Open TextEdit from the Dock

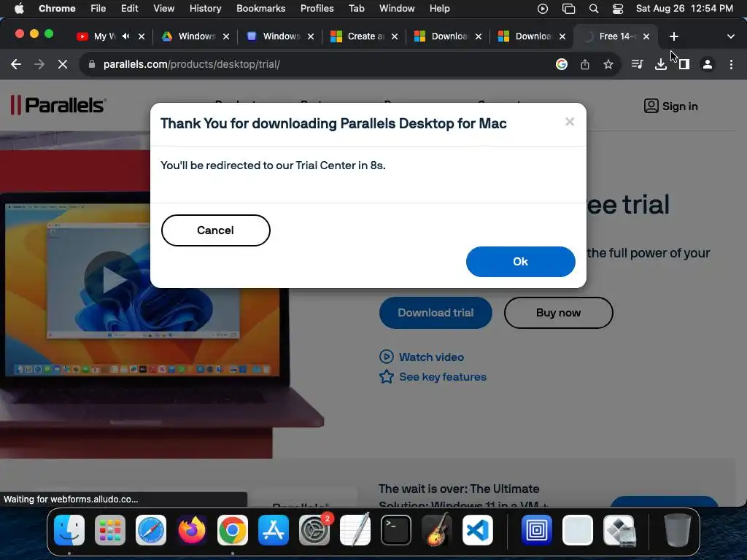[355, 530]
